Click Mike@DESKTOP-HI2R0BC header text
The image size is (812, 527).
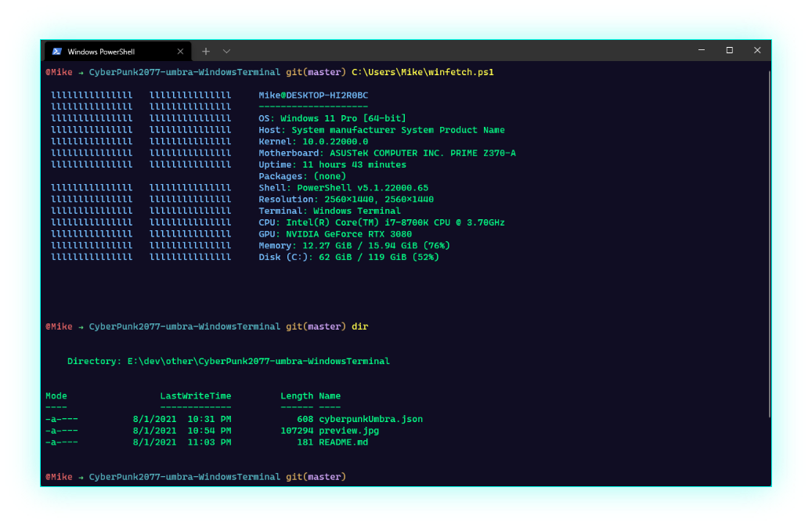coord(313,96)
